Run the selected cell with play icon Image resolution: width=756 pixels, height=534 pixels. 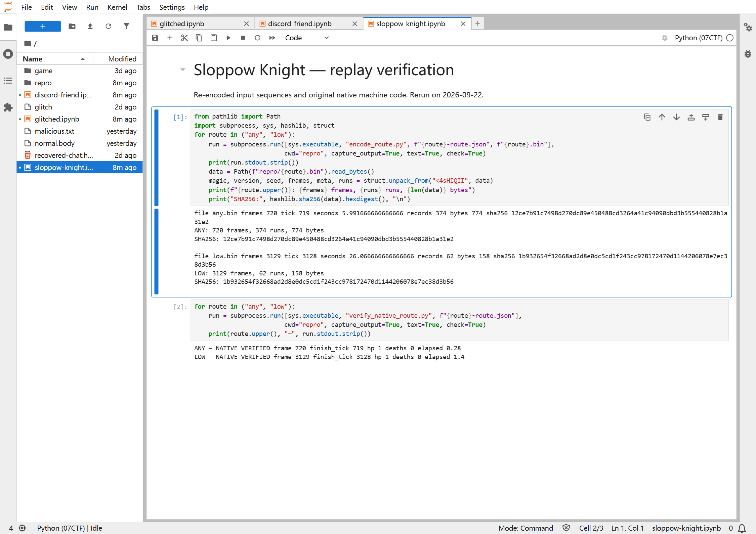pos(228,38)
